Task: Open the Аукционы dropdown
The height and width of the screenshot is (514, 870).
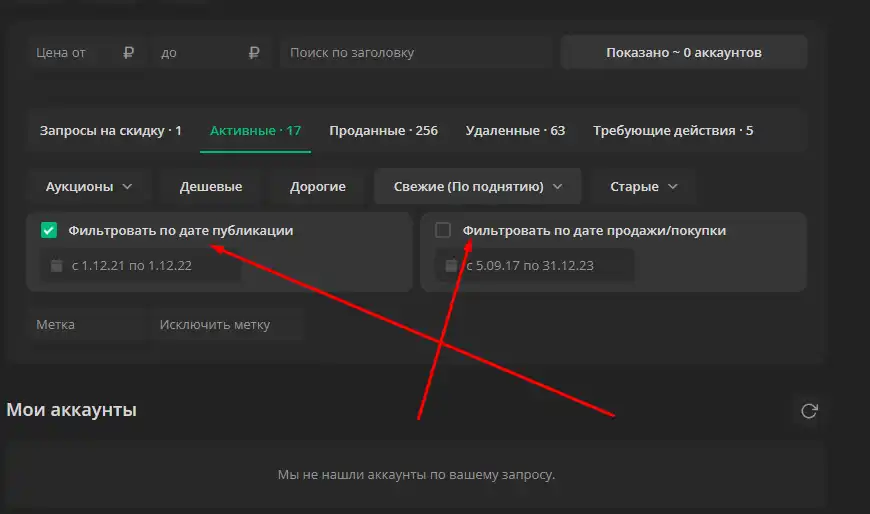Action: pyautogui.click(x=89, y=187)
